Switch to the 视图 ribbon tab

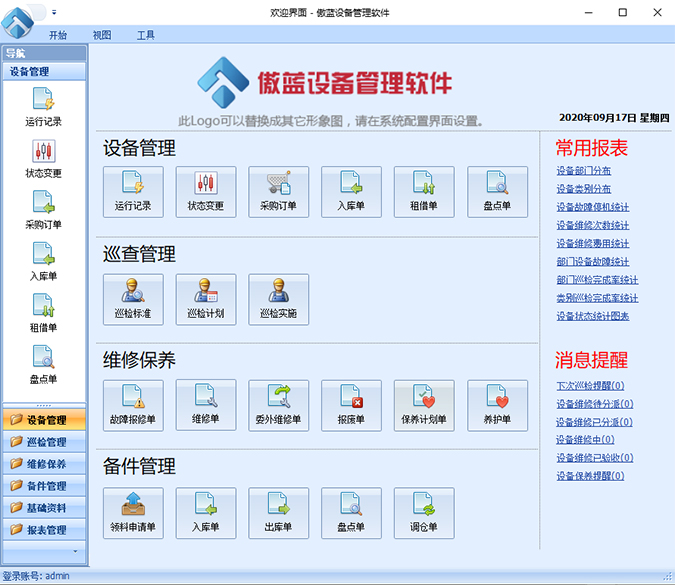coord(102,35)
